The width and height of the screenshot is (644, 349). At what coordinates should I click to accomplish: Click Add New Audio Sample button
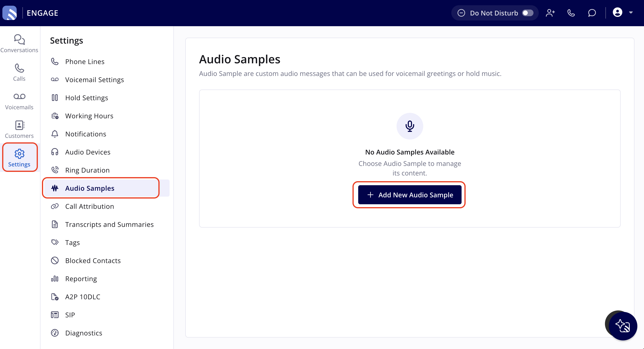[x=410, y=195]
